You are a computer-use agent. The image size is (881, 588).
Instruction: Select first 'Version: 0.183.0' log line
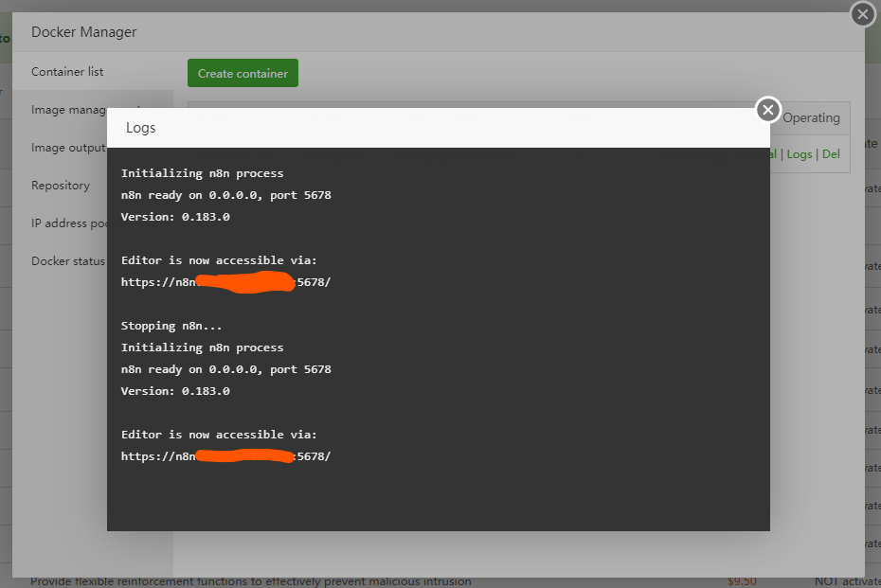(x=175, y=217)
